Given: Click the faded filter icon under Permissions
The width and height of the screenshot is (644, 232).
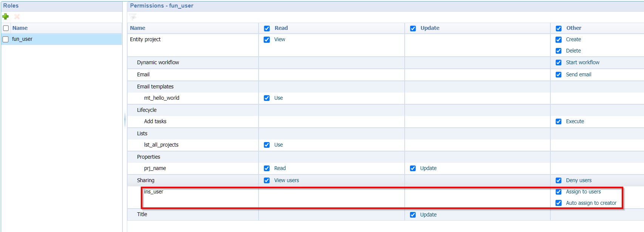Looking at the screenshot, I should click(x=133, y=17).
